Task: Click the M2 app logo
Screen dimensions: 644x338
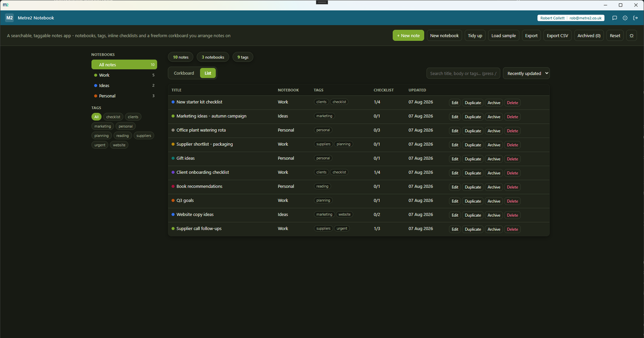Action: [x=10, y=18]
